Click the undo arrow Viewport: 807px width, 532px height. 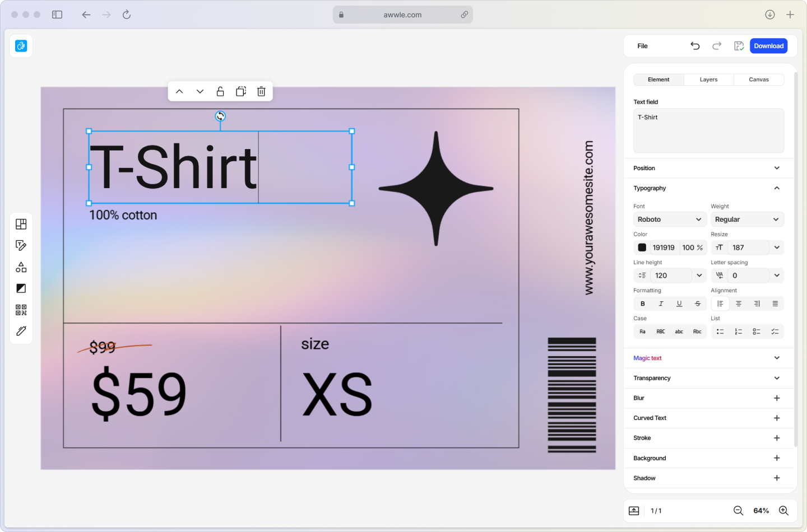(695, 46)
